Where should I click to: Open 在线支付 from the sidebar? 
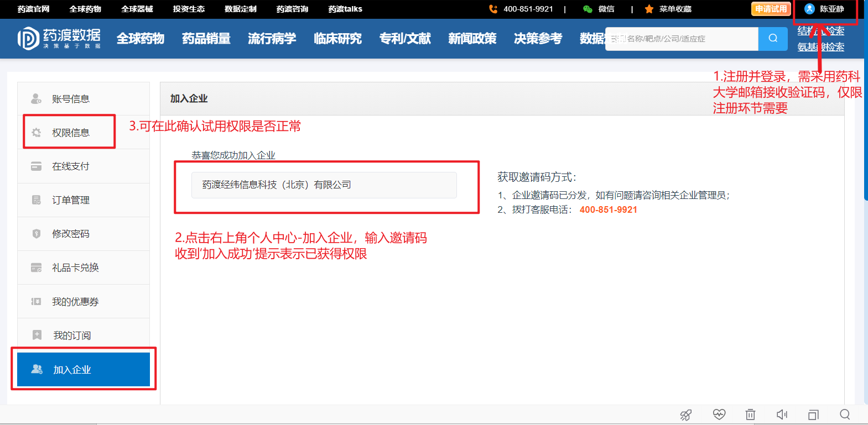coord(71,166)
